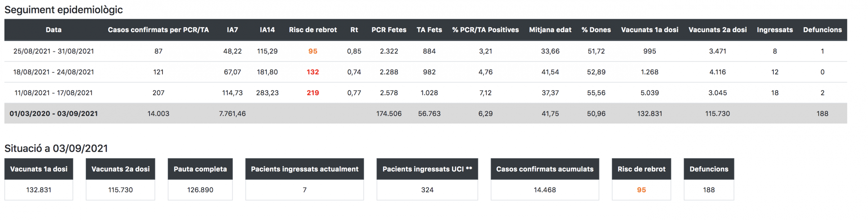868x220 pixels.
Task: Click the 11/08/2021 - 17/08/2021 date cell
Action: [x=54, y=93]
